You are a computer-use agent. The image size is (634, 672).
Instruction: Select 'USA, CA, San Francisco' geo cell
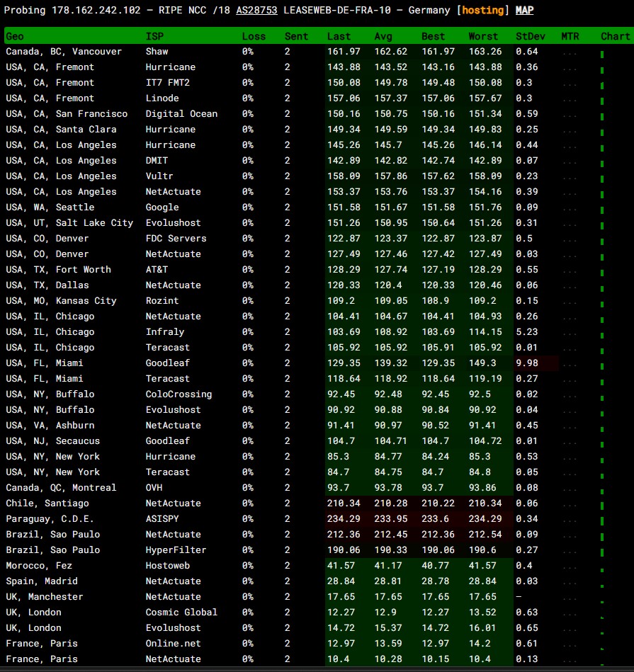67,114
